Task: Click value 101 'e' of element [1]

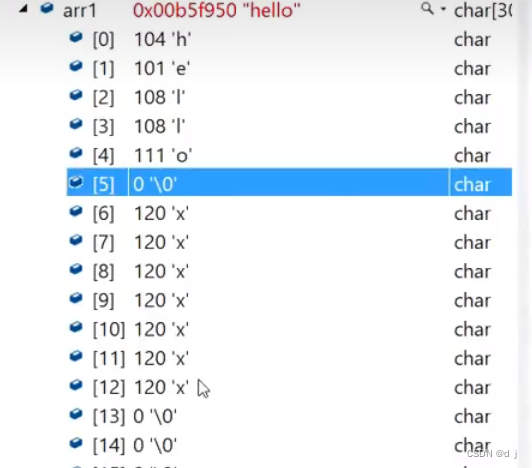Action: coord(162,68)
